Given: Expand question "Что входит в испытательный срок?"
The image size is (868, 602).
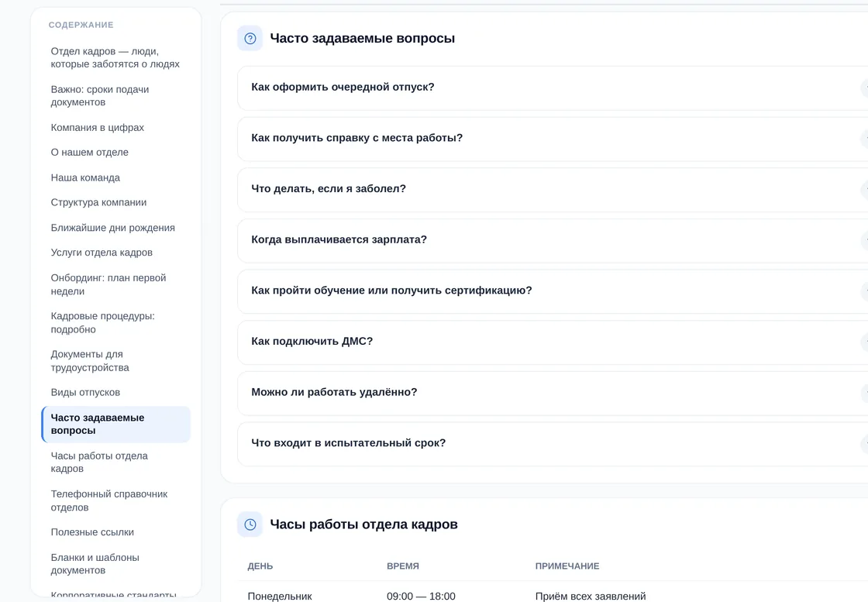Looking at the screenshot, I should 553,444.
